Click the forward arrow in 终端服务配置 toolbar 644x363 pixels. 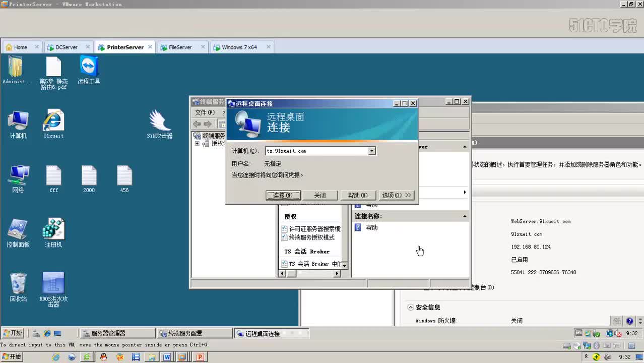pos(208,124)
